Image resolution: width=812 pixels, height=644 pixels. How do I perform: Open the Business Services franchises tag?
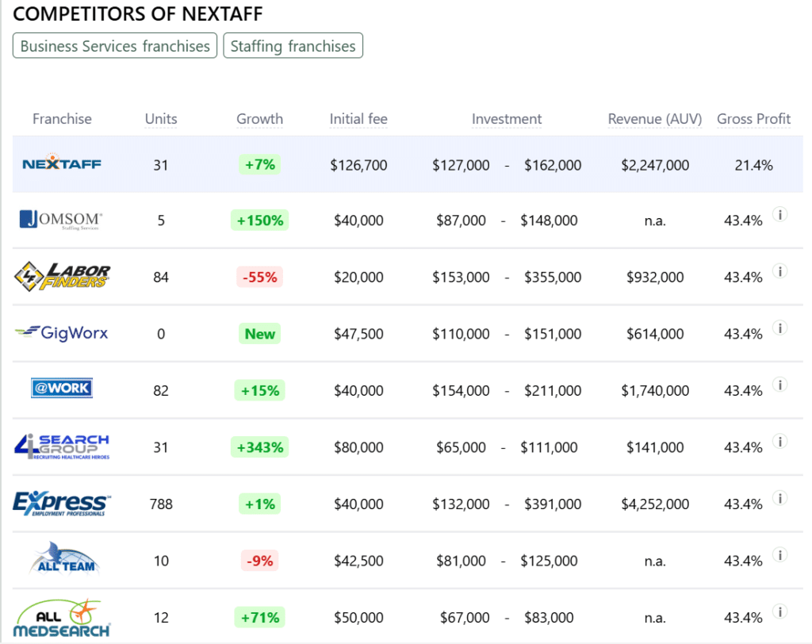pos(114,46)
